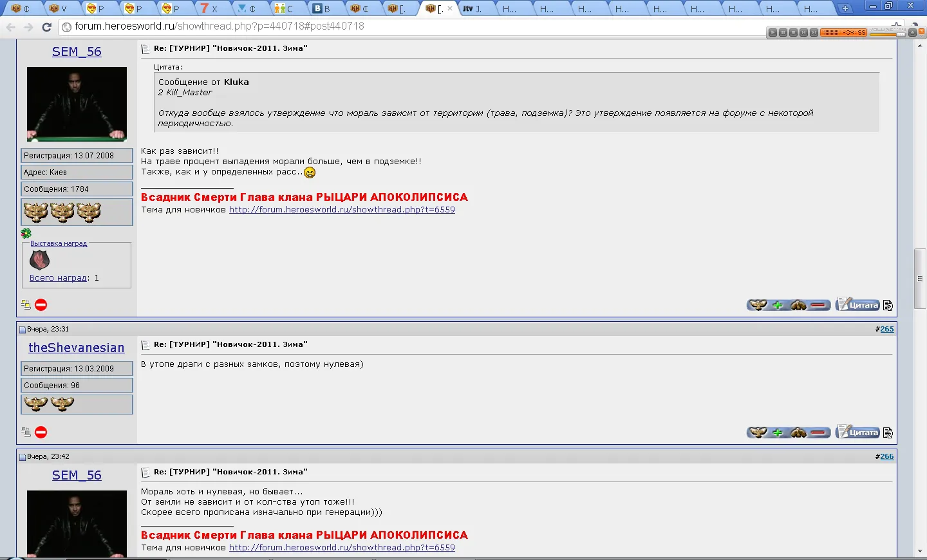Viewport: 927px width, 560px height.
Task: Click the Цитата button on theShevanesian's post
Action: [x=857, y=432]
